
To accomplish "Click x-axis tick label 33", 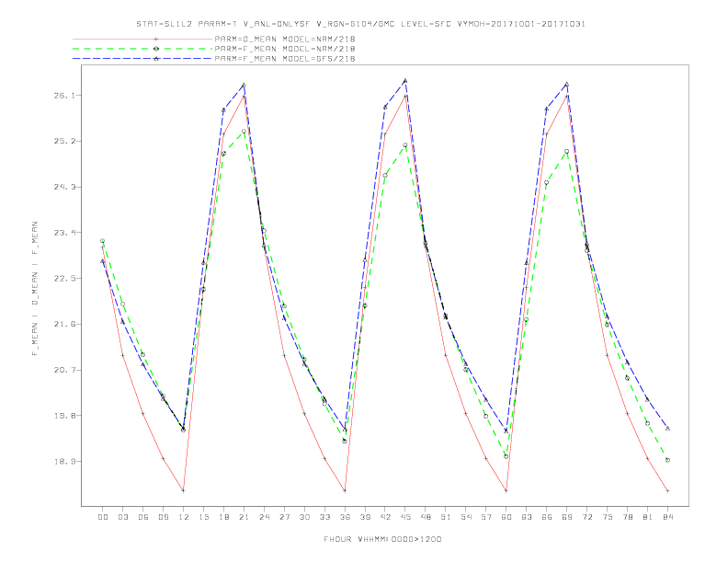I will 324,517.
